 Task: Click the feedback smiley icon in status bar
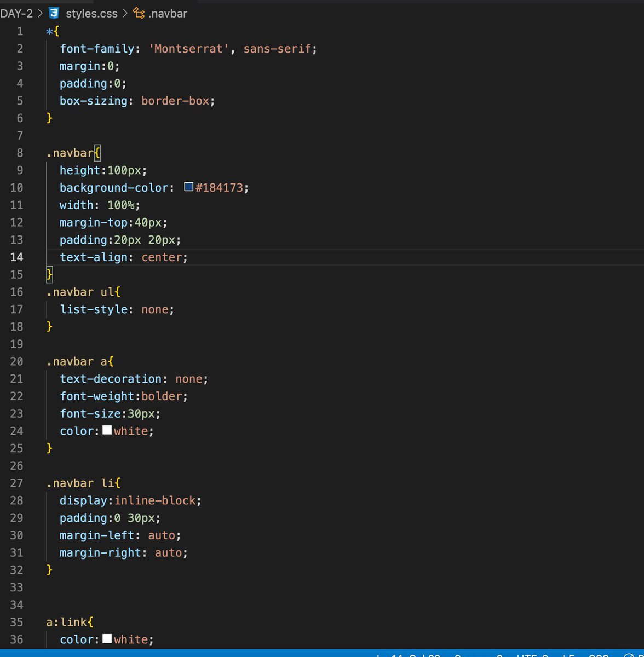pos(629,655)
